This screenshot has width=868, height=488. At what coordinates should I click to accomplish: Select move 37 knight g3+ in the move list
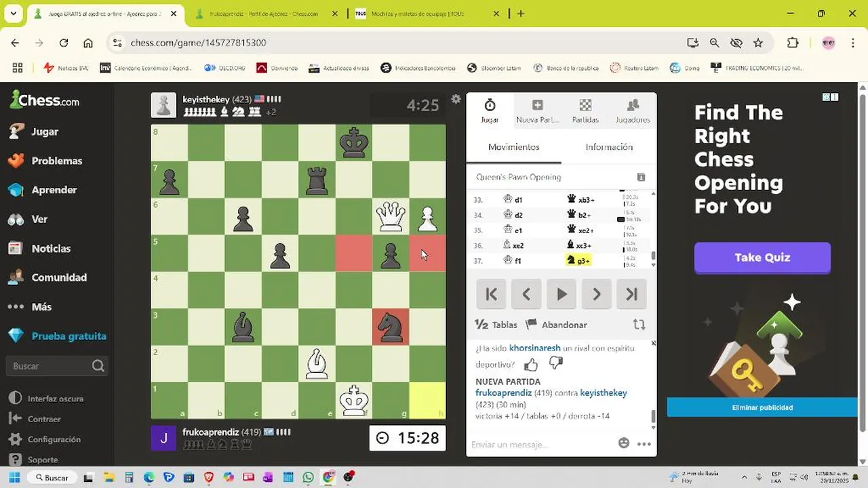[x=579, y=260]
